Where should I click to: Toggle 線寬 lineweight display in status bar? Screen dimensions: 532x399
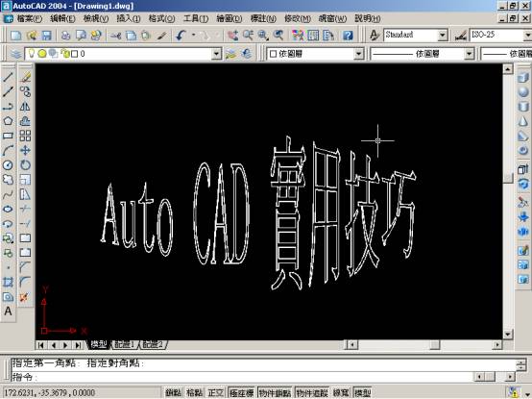pyautogui.click(x=341, y=393)
